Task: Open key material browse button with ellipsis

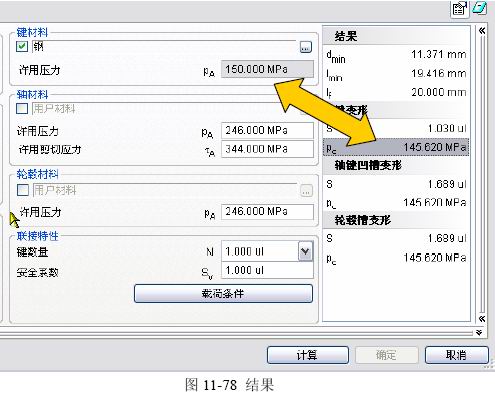Action: click(x=305, y=47)
